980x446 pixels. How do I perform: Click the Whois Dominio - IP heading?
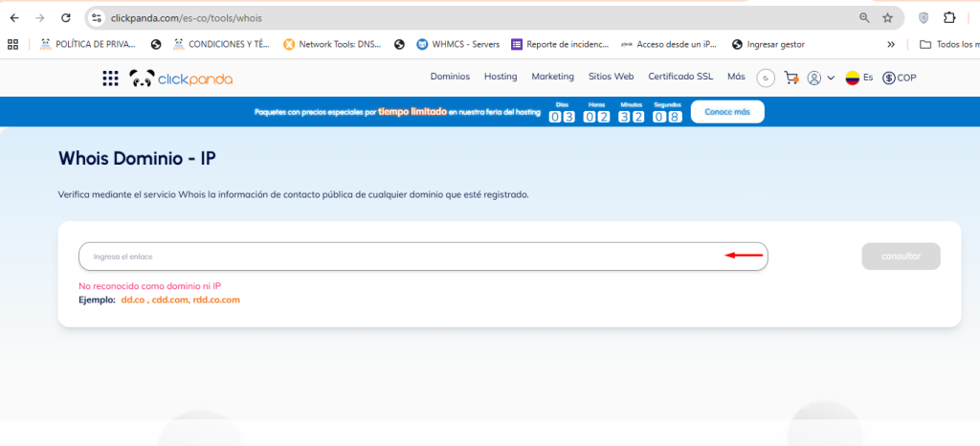(137, 159)
